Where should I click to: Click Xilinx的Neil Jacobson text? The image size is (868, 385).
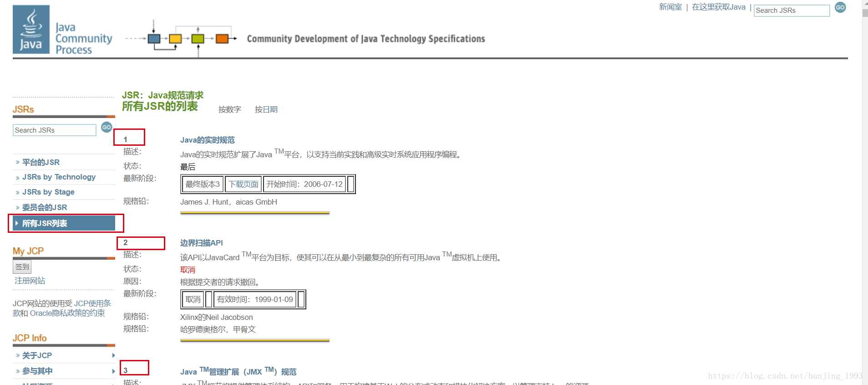tap(217, 318)
